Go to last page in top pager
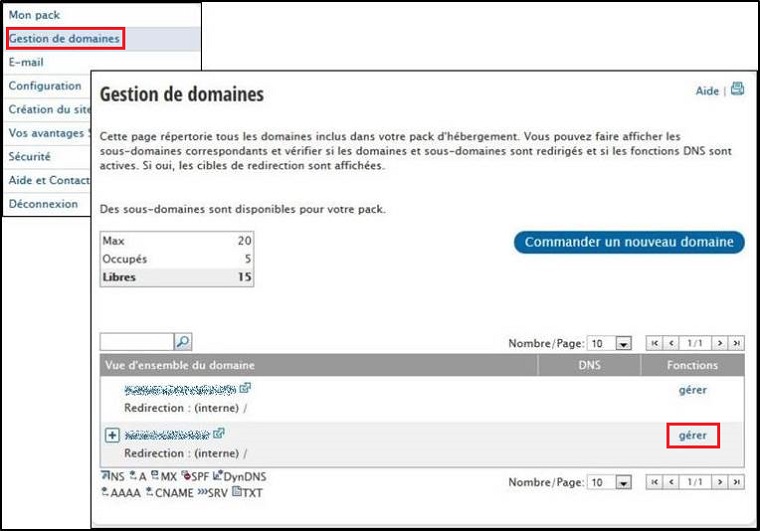 (736, 343)
